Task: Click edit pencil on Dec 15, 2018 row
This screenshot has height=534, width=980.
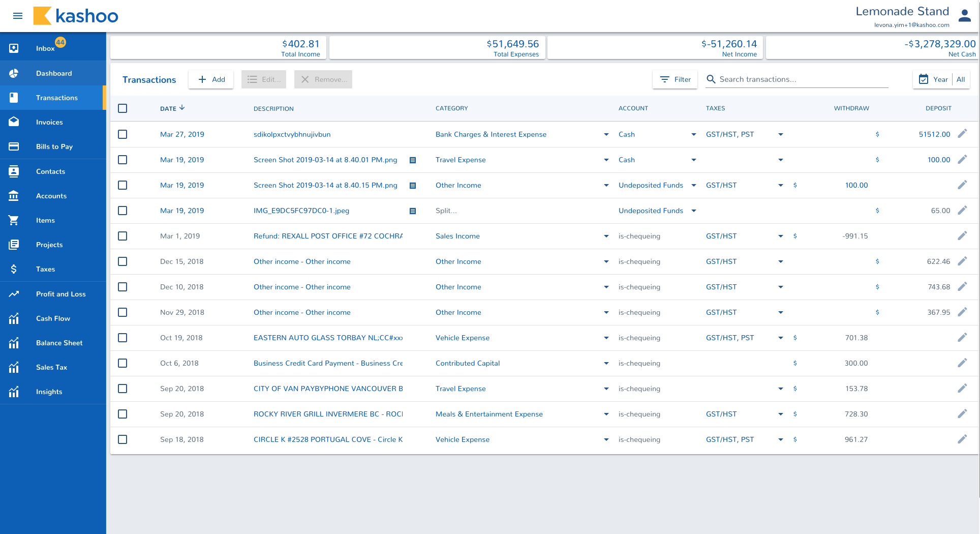Action: coord(962,261)
